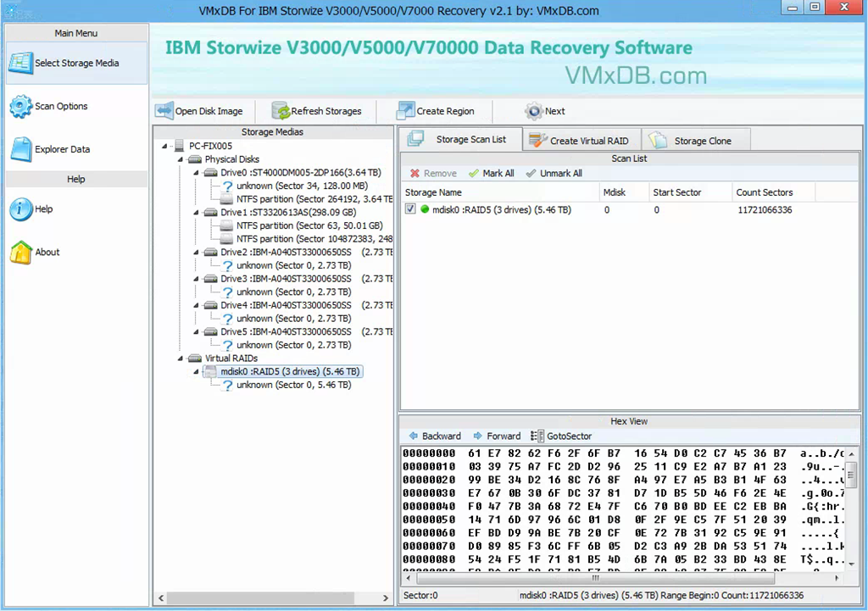
Task: Click the Mark All button label
Action: (x=498, y=173)
